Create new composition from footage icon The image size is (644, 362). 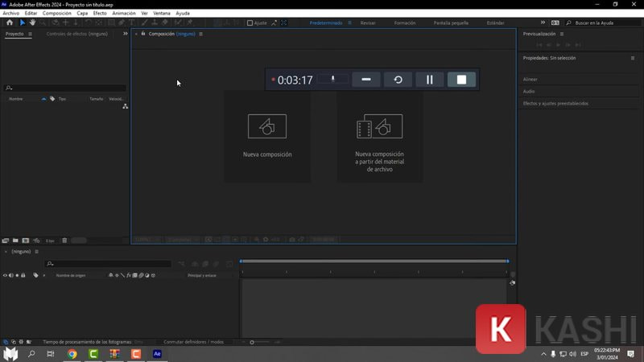(379, 126)
